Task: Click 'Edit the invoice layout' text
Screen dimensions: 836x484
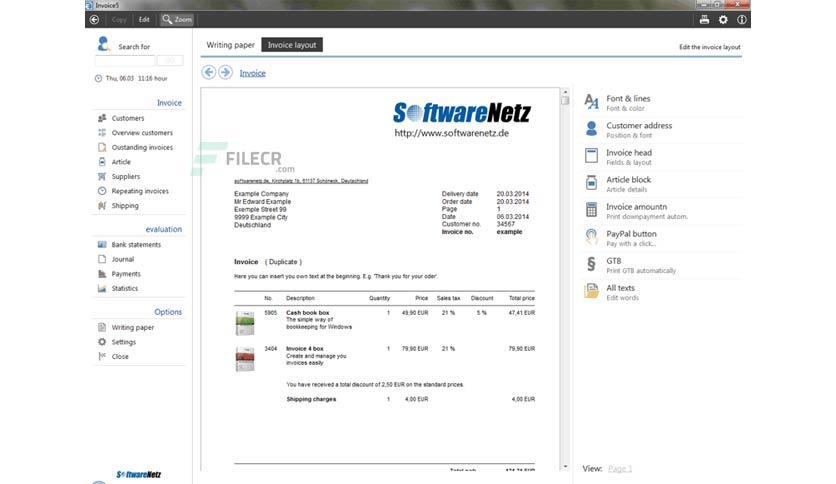Action: [x=710, y=47]
